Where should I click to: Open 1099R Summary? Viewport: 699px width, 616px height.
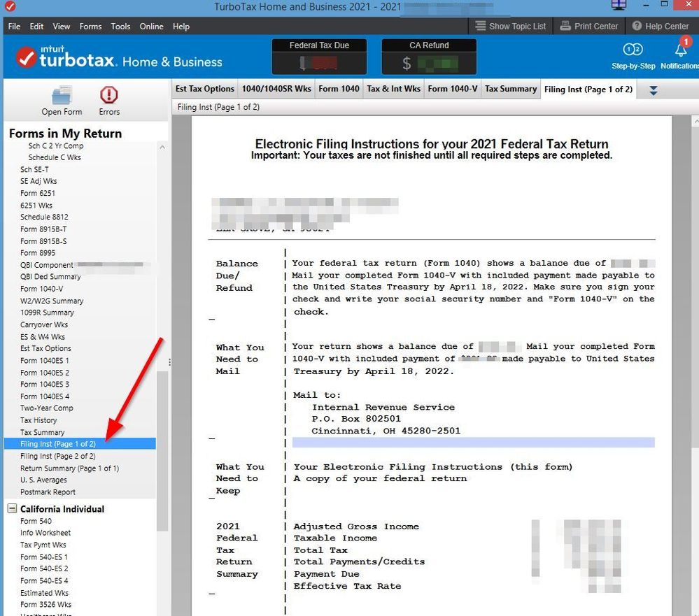[x=47, y=313]
